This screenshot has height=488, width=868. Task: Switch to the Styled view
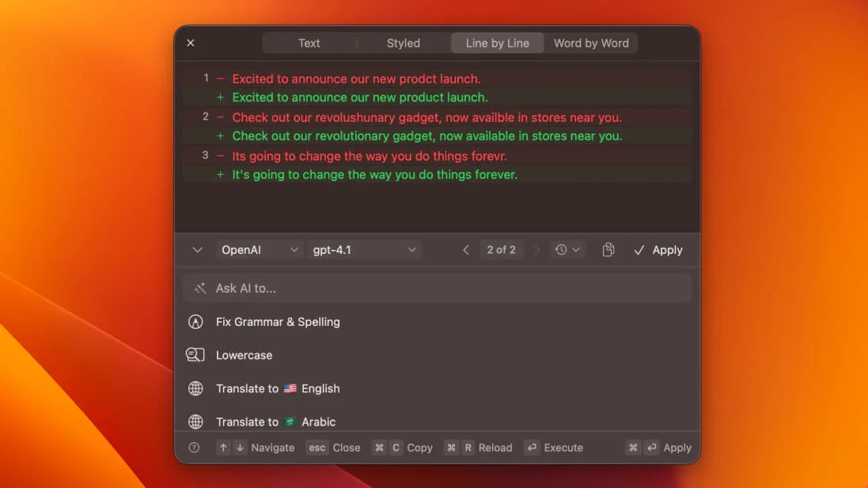[403, 43]
